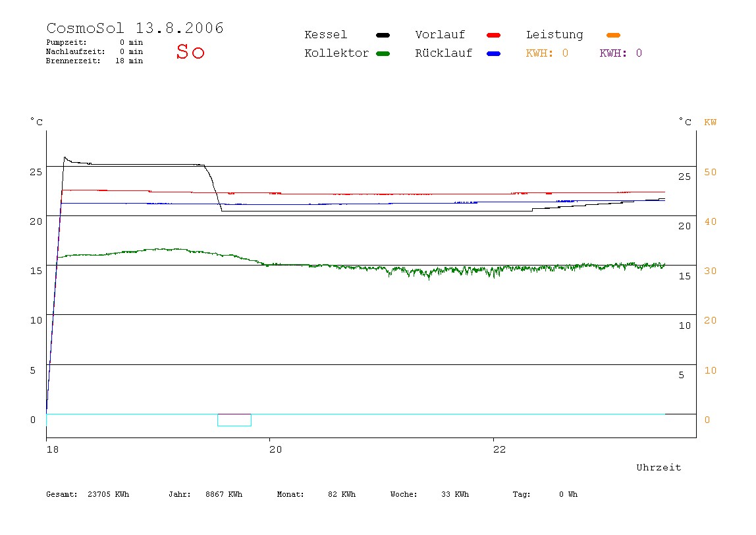Click the hour label "22" on the time axis

point(499,449)
